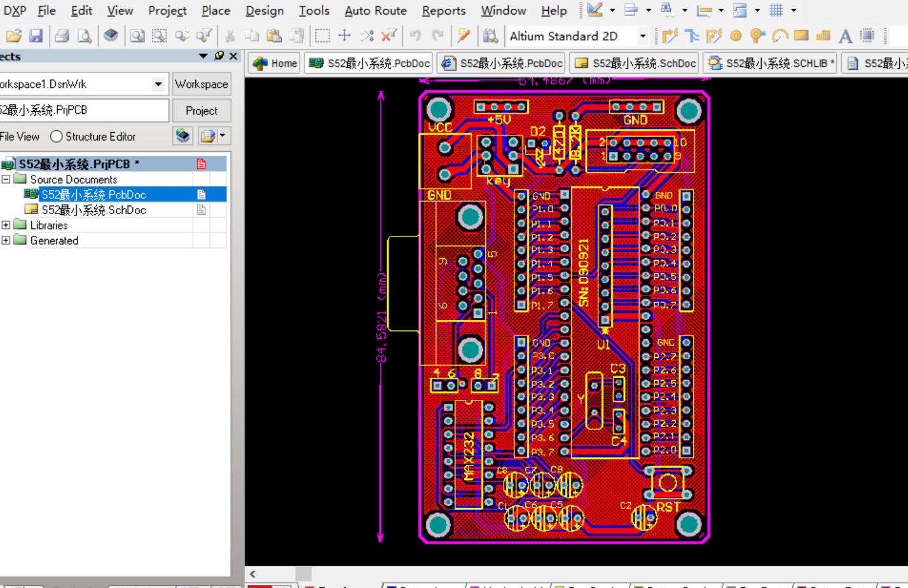Select the Structure Editor radio button
The image size is (908, 588).
[x=56, y=137]
